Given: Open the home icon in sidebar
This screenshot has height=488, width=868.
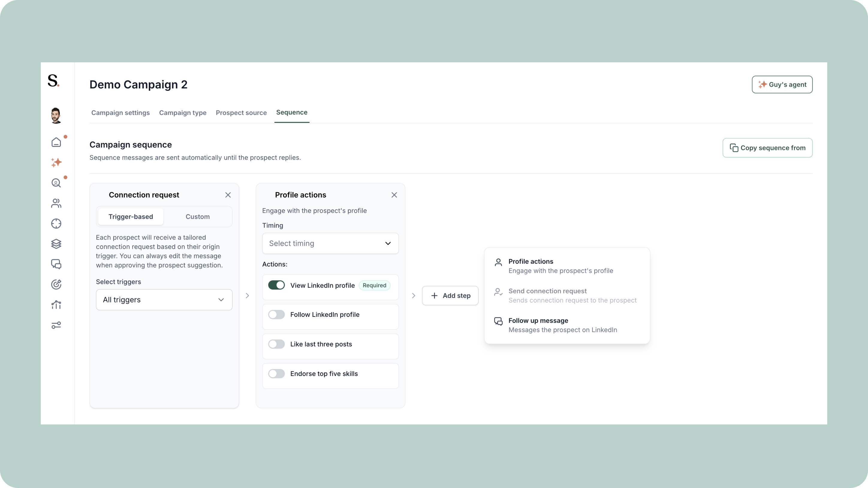Looking at the screenshot, I should [56, 142].
